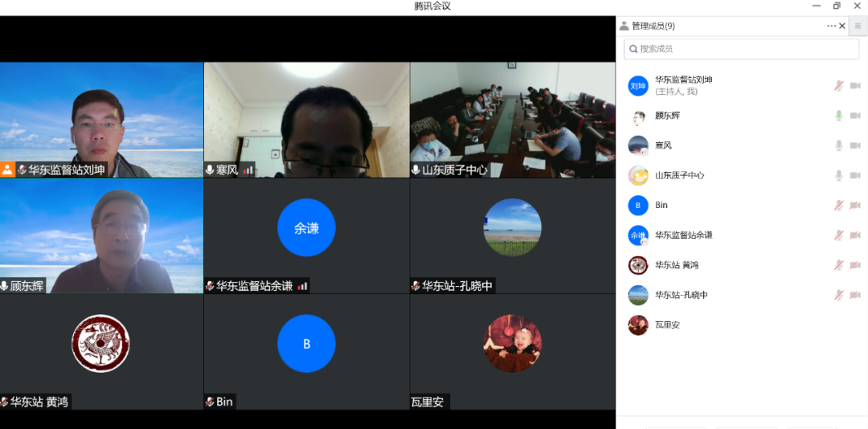Image resolution: width=868 pixels, height=429 pixels.
Task: Click the disabled camera icon for Bin
Action: coord(855,206)
